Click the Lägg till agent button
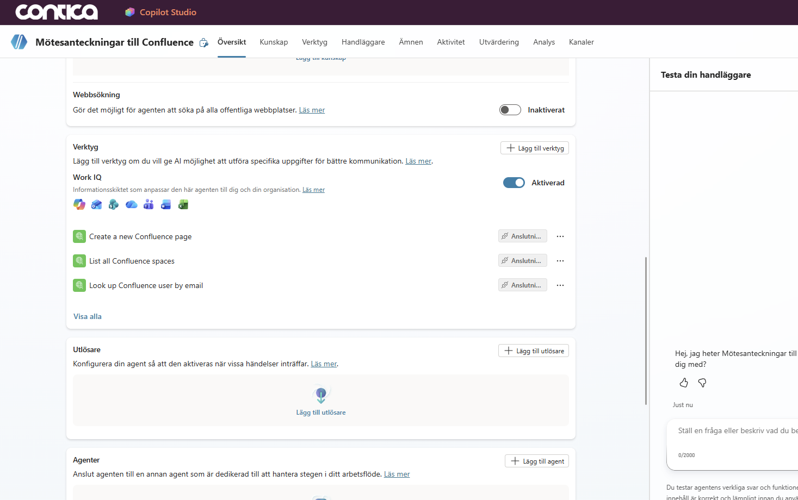The width and height of the screenshot is (798, 500). point(537,461)
